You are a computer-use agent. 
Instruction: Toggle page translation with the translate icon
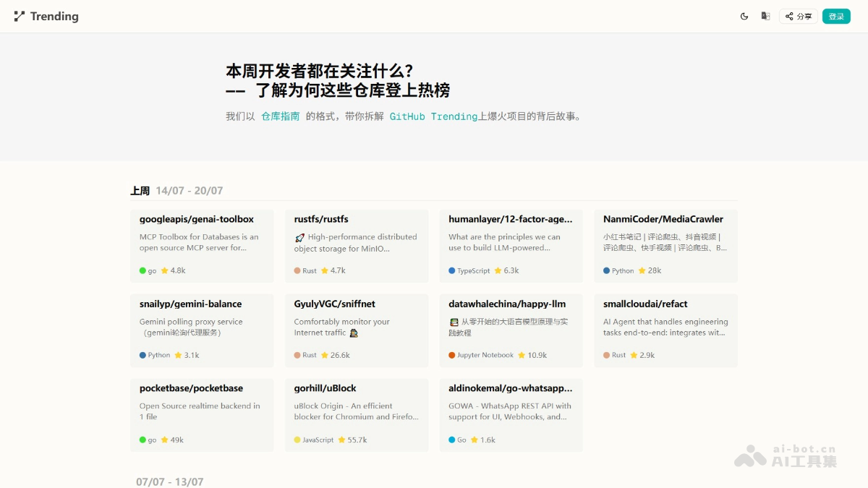click(x=765, y=15)
